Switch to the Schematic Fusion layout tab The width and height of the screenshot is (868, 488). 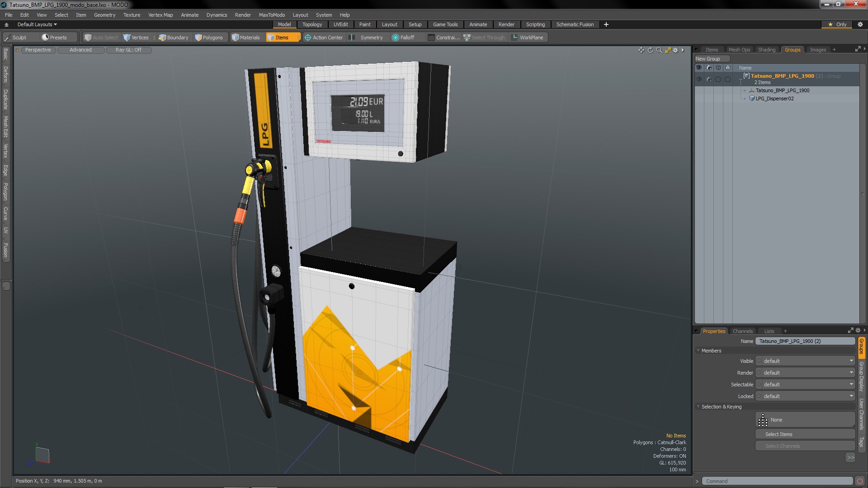pos(575,24)
